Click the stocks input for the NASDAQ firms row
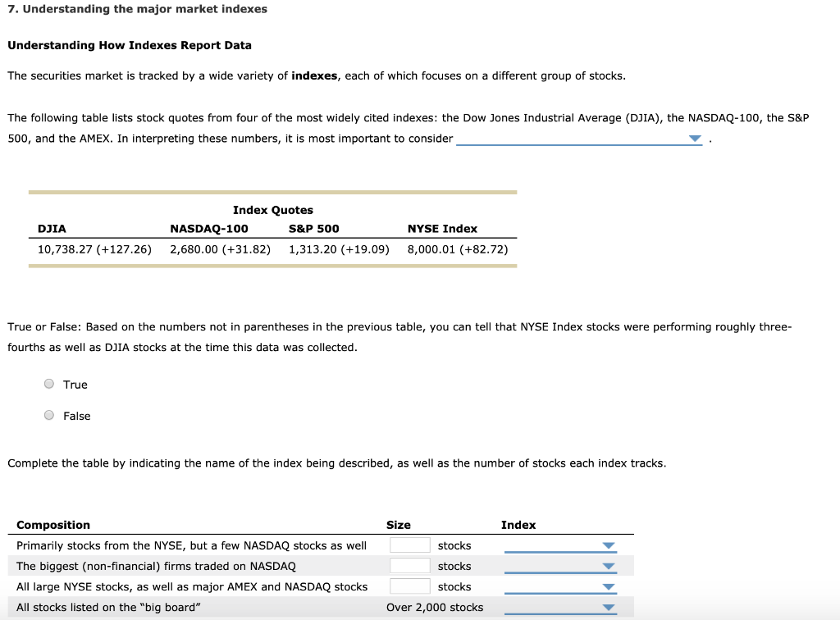This screenshot has width=840, height=620. [410, 565]
